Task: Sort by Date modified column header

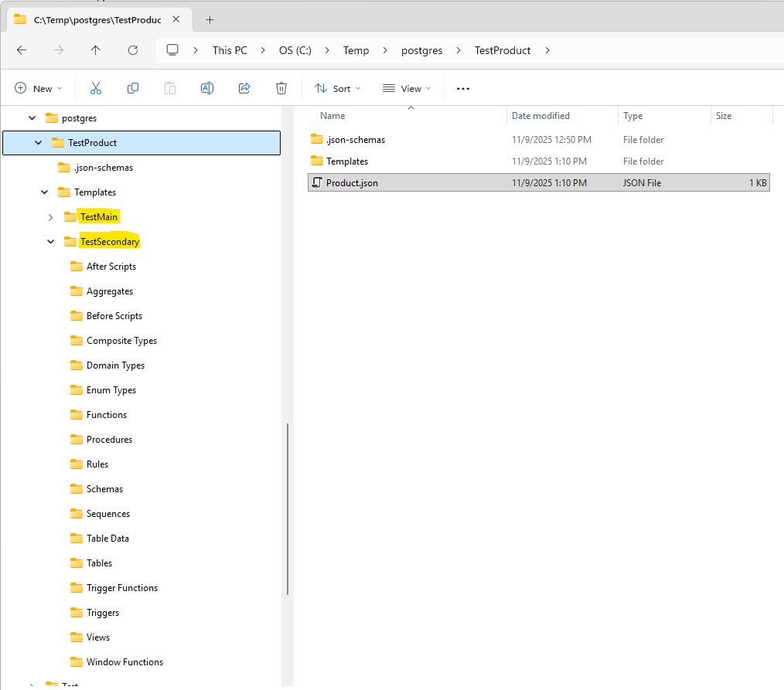Action: click(540, 116)
